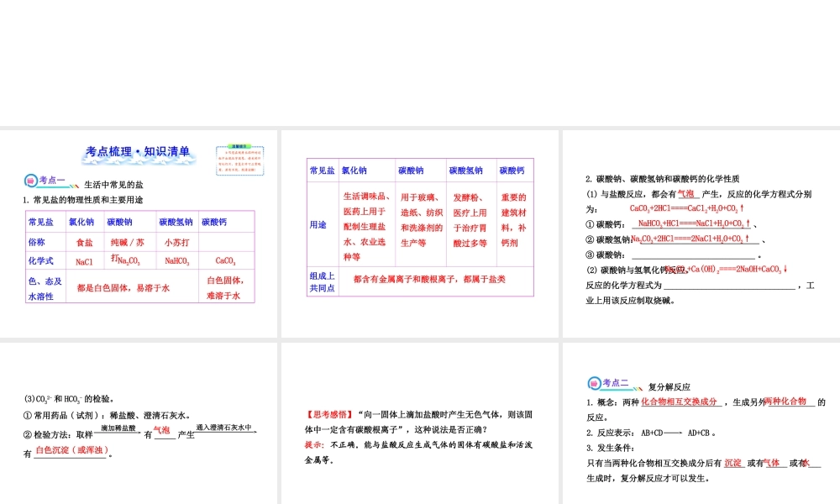Click the 俗称 row header cell
The image size is (840, 504).
pos(45,242)
